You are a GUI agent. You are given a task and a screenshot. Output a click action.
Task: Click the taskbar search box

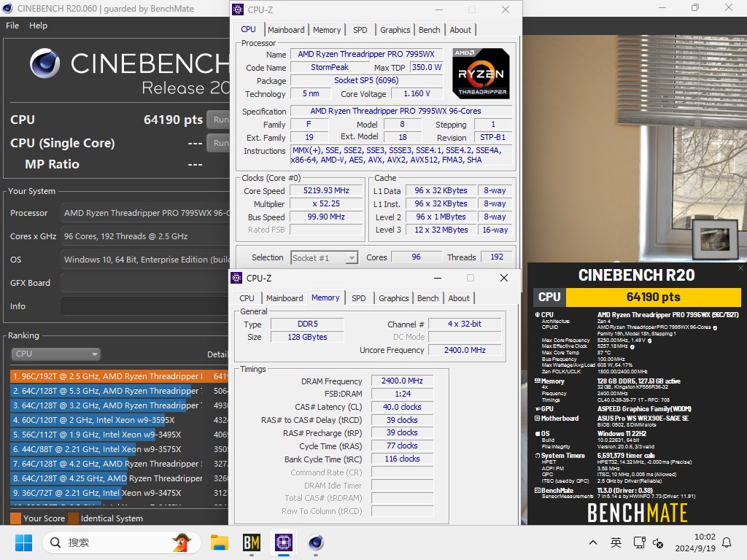[121, 542]
